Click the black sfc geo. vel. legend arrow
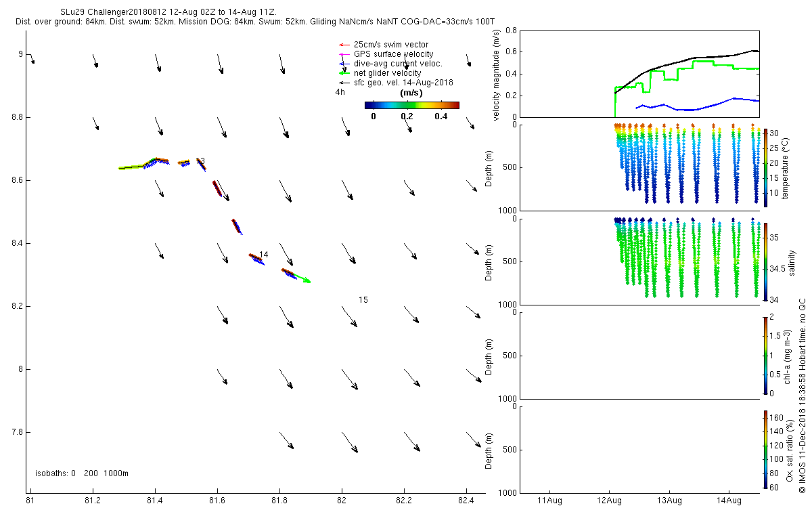Screen dimensions: 812x508 344,83
